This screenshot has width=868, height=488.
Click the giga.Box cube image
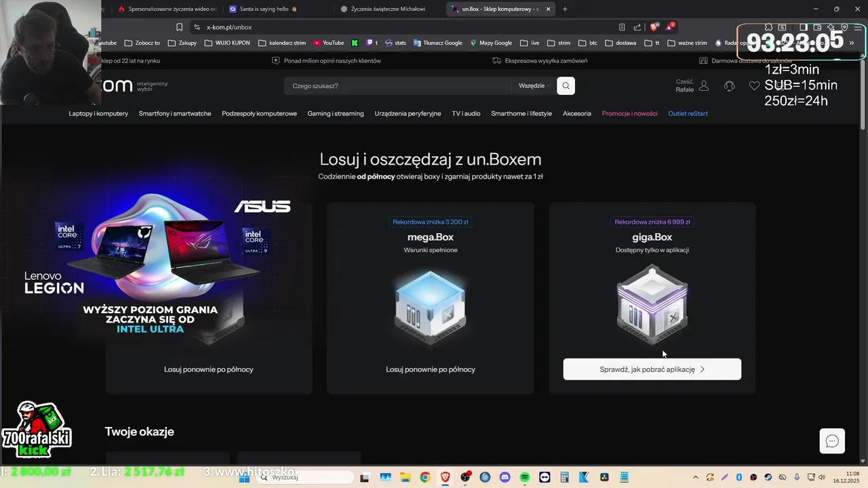pyautogui.click(x=652, y=305)
